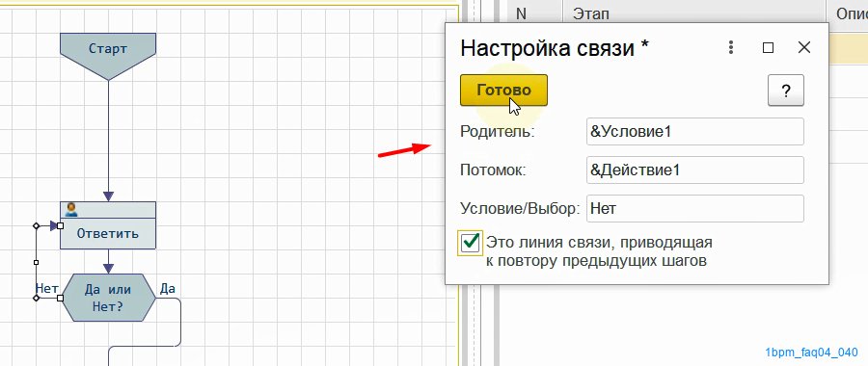
Task: Click the top corner handle of the loop connector
Action: pos(36,225)
